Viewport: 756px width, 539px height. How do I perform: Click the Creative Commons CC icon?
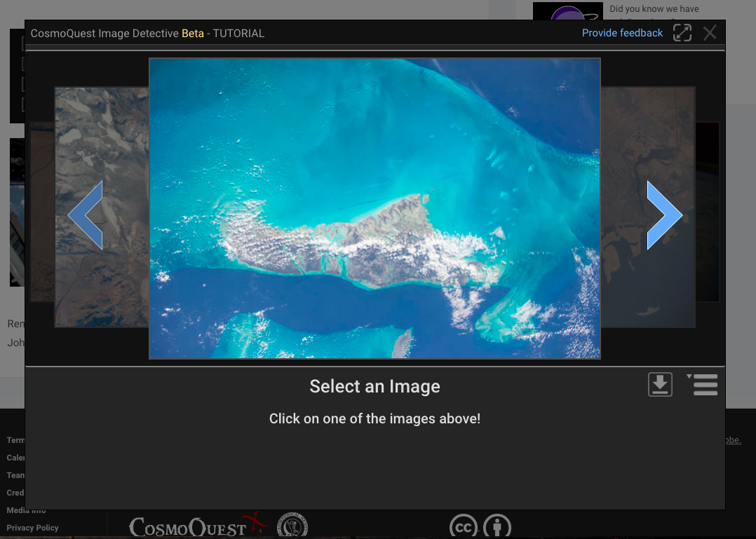click(463, 527)
